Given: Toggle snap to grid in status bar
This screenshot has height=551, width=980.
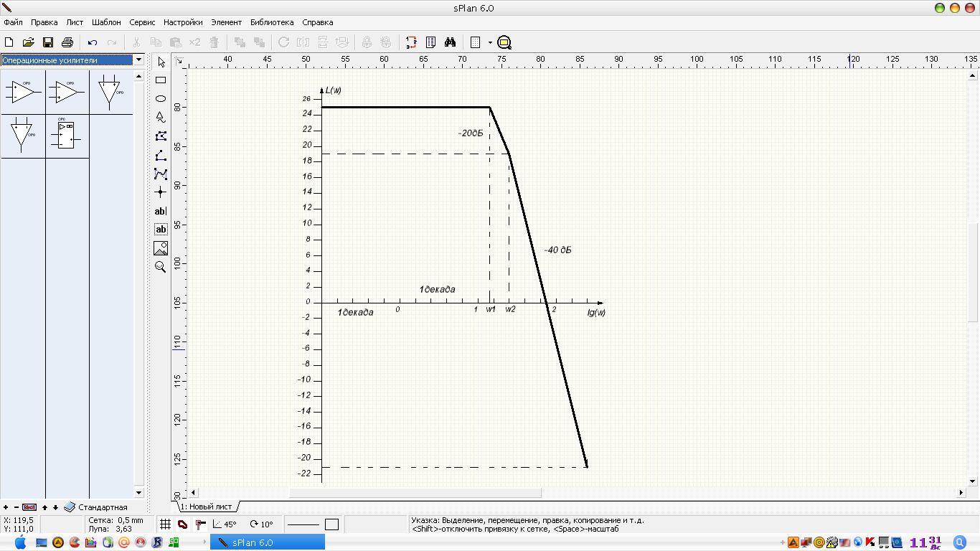Looking at the screenshot, I should pos(165,524).
